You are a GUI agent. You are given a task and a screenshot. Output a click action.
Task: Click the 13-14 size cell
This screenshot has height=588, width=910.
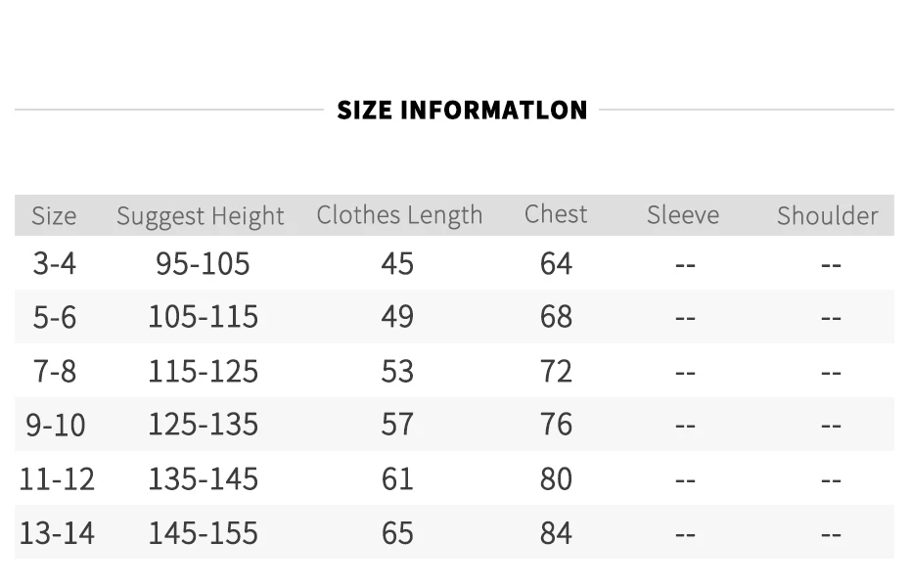click(57, 532)
